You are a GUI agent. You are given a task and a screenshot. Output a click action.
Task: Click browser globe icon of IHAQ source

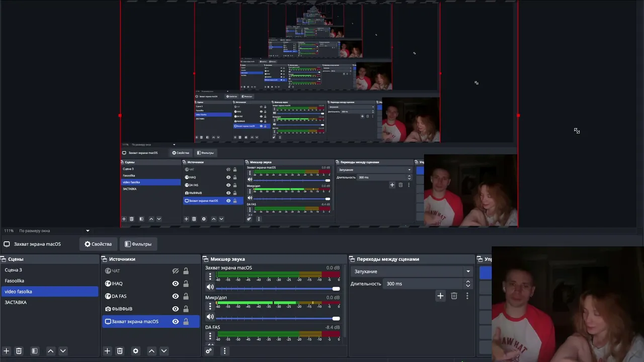click(108, 284)
